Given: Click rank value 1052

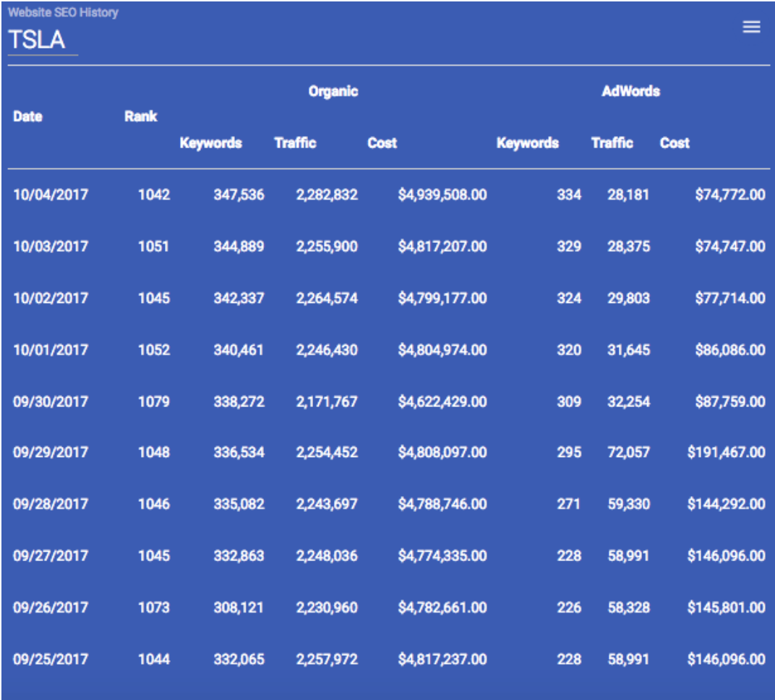Looking at the screenshot, I should [154, 350].
